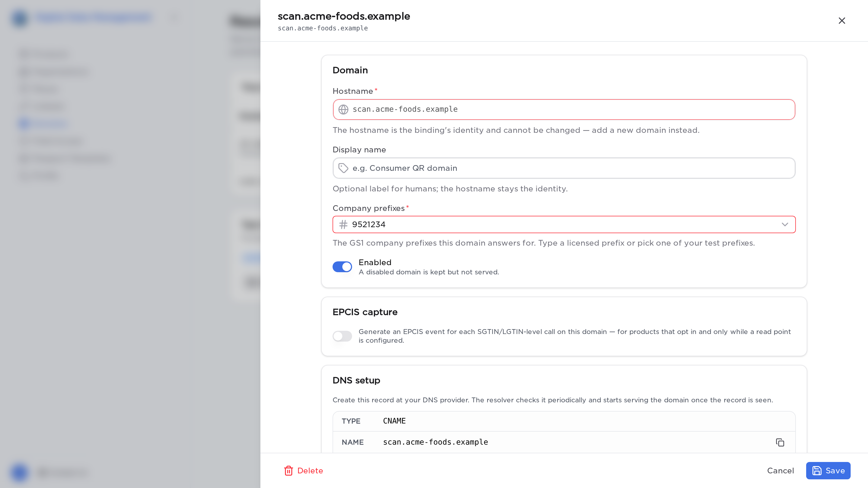
Task: Click the hostname cannot be changed hint
Action: tap(516, 130)
